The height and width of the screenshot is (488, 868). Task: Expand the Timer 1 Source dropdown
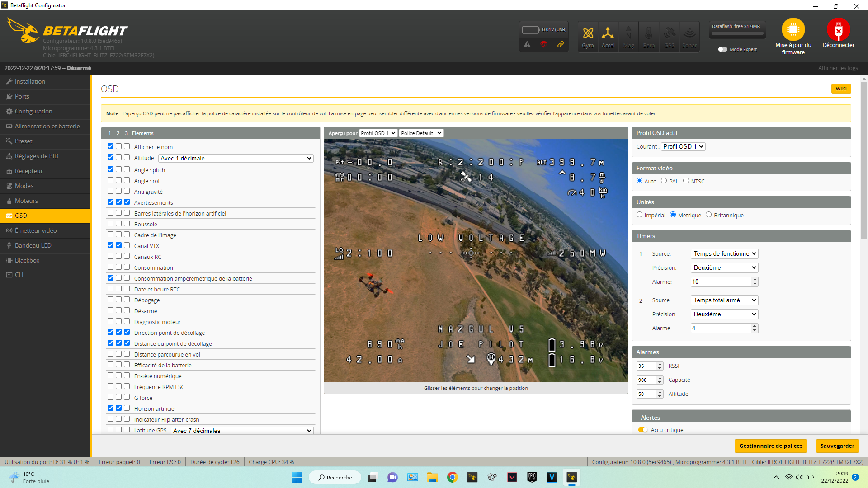click(x=724, y=254)
